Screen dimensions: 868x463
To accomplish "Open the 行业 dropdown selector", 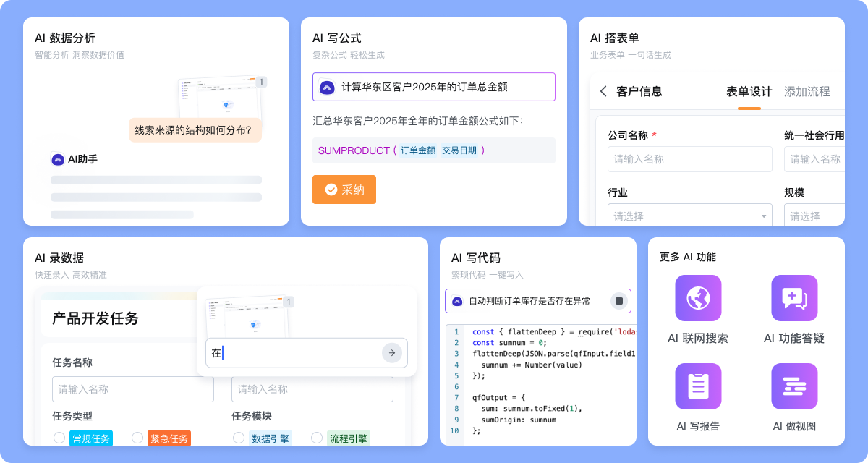I will point(689,215).
